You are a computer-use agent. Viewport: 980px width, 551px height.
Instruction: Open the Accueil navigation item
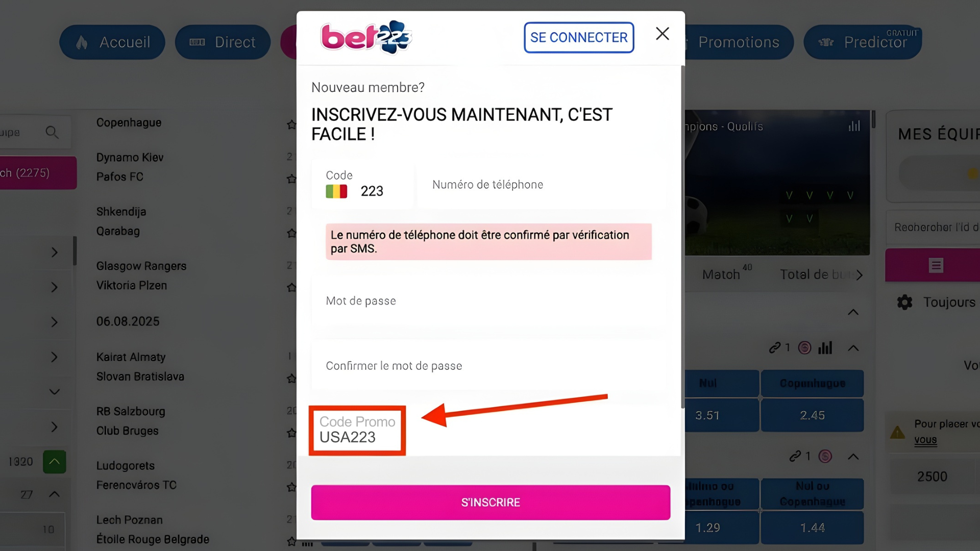[112, 42]
